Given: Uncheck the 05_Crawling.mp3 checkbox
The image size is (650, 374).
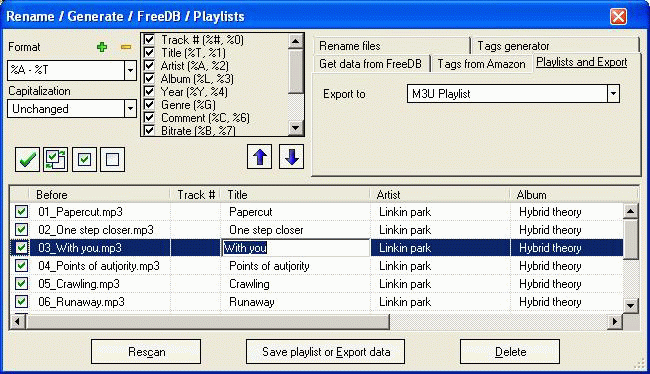Looking at the screenshot, I should pyautogui.click(x=21, y=284).
